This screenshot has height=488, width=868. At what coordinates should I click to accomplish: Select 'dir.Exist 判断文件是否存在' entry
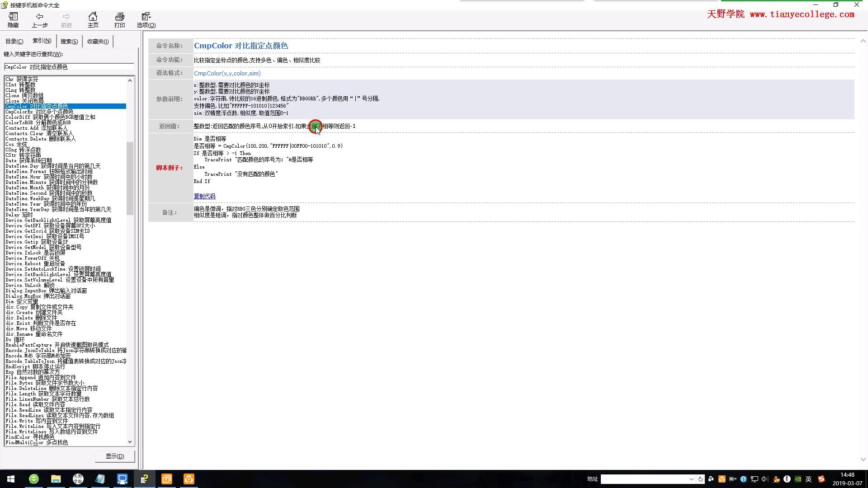41,323
